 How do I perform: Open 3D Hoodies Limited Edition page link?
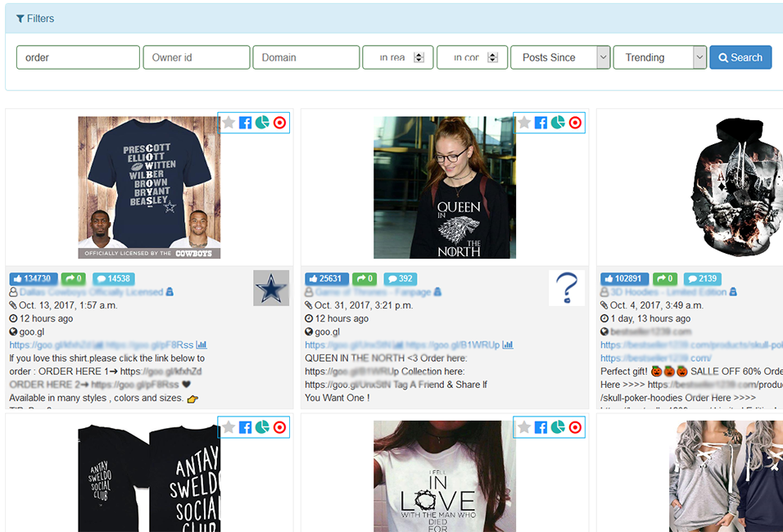tap(668, 292)
